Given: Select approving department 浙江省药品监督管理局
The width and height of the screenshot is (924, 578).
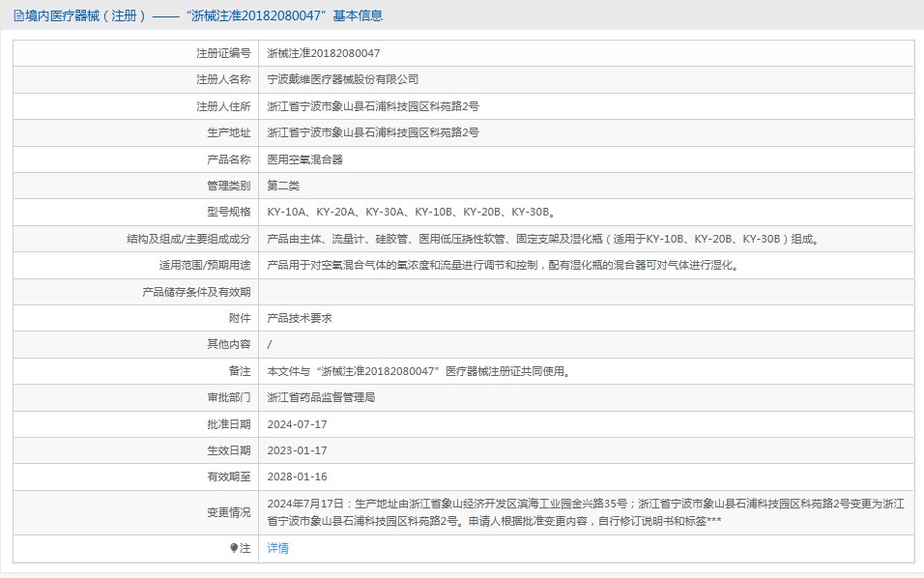Looking at the screenshot, I should (321, 397).
